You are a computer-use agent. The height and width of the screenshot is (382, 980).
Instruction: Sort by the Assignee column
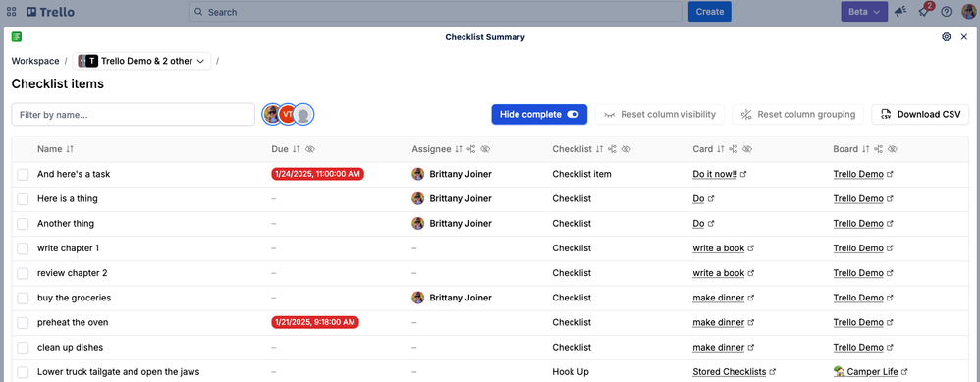[459, 149]
